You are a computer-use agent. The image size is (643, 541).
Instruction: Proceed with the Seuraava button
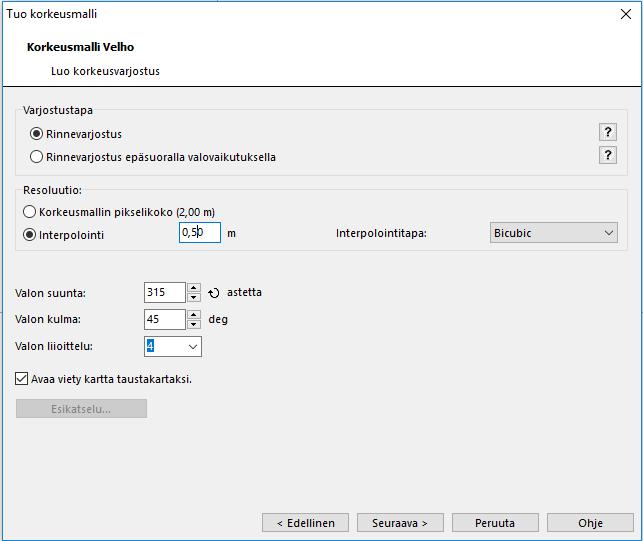(x=400, y=523)
